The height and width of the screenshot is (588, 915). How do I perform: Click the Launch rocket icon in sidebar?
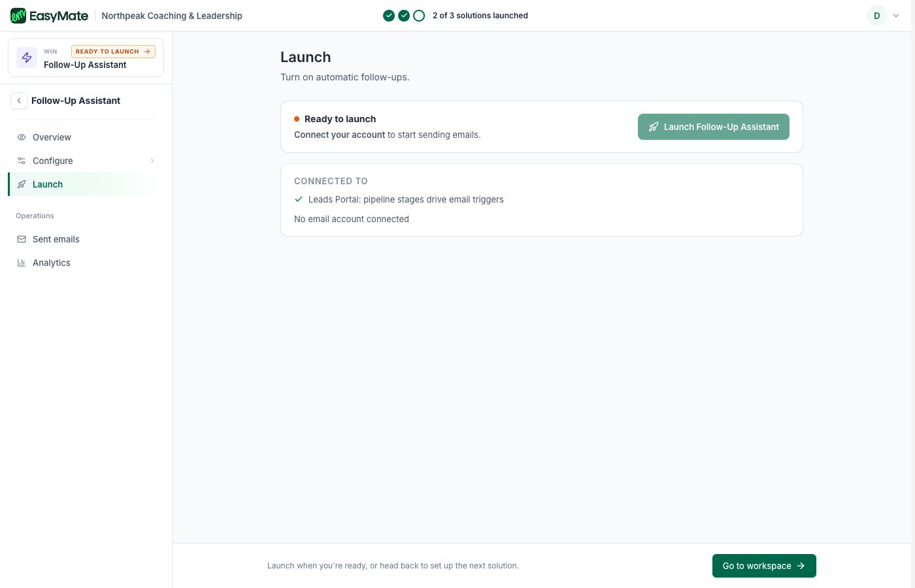22,184
